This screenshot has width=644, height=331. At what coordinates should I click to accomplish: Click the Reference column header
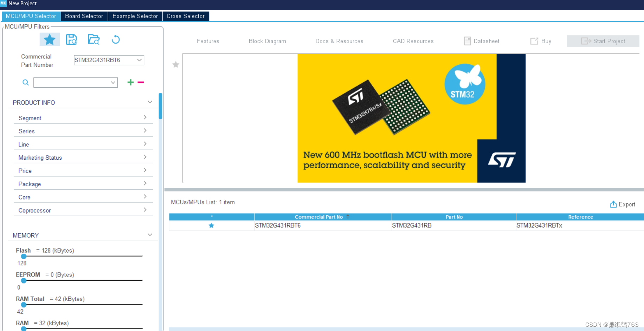click(x=580, y=217)
